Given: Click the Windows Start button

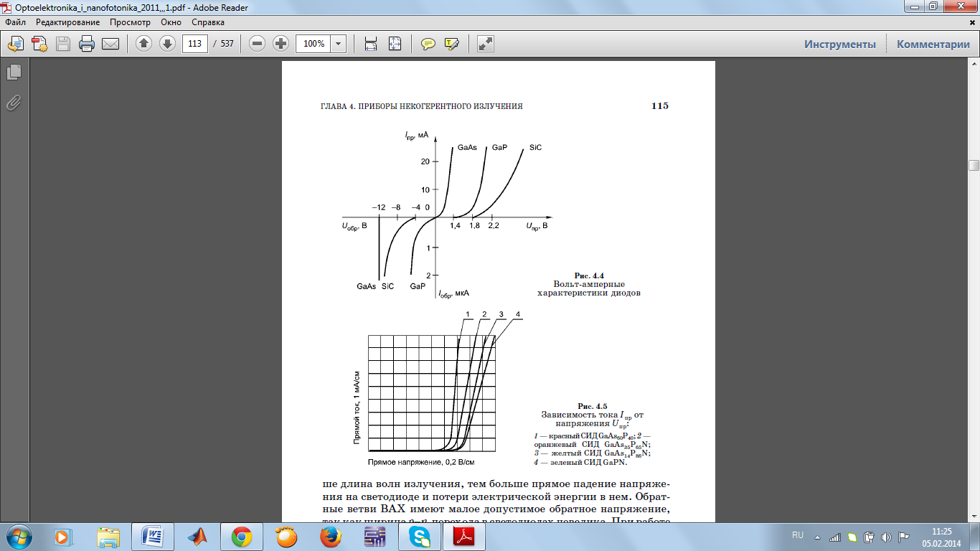Looking at the screenshot, I should coord(19,536).
